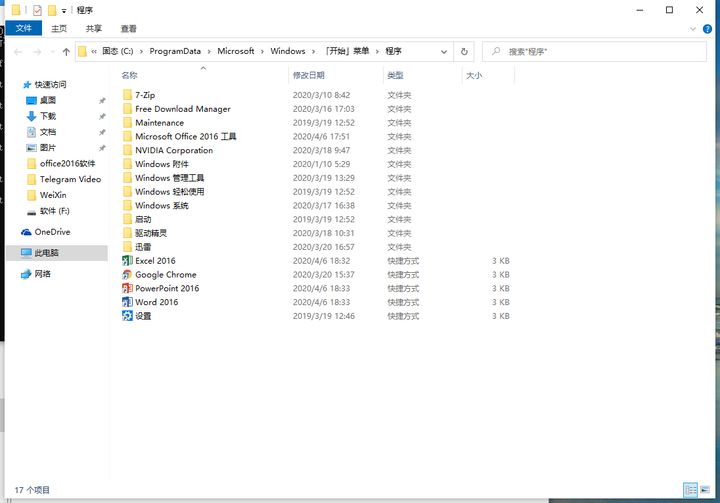
Task: Switch to large icons view in status bar
Action: click(705, 490)
